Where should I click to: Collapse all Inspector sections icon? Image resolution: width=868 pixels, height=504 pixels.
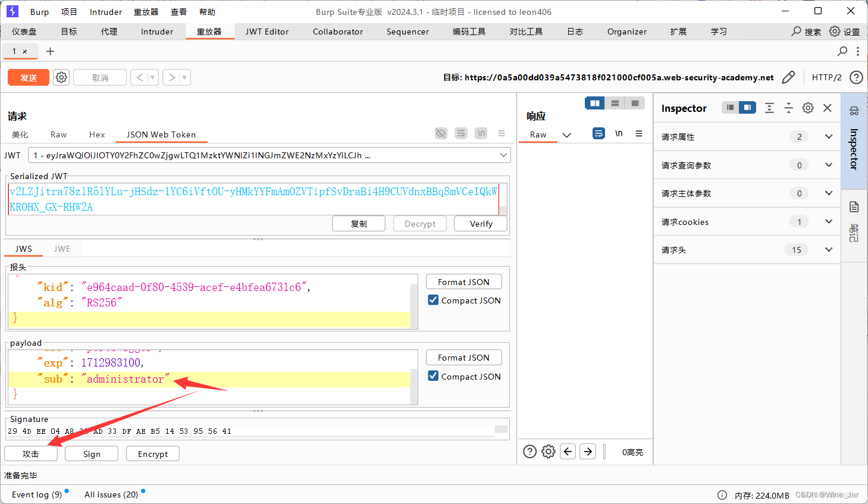click(x=788, y=108)
